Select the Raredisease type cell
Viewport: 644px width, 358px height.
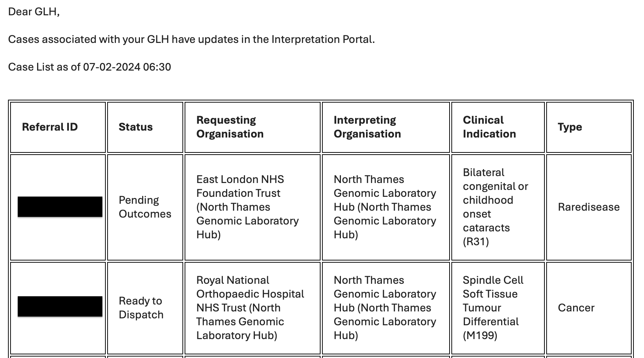click(588, 207)
